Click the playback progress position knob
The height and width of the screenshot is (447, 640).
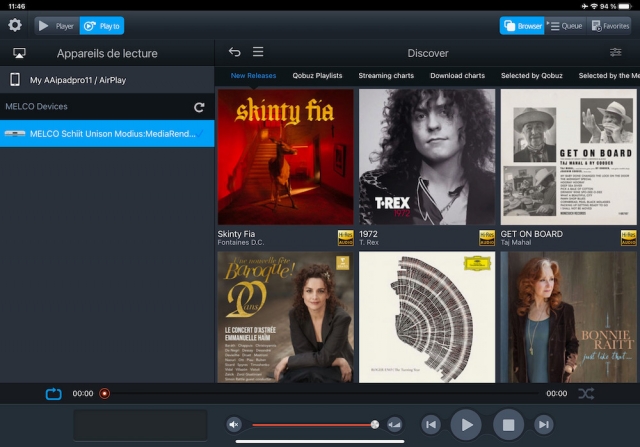[x=104, y=394]
